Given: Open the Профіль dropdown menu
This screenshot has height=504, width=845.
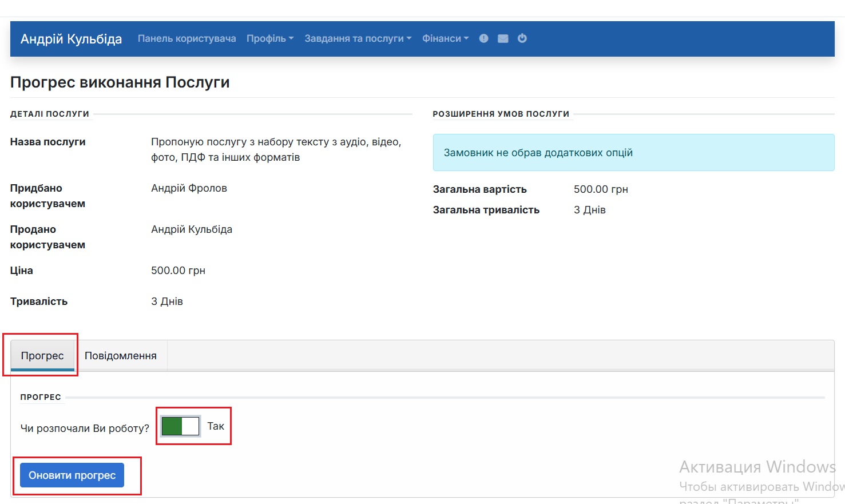Looking at the screenshot, I should click(269, 38).
